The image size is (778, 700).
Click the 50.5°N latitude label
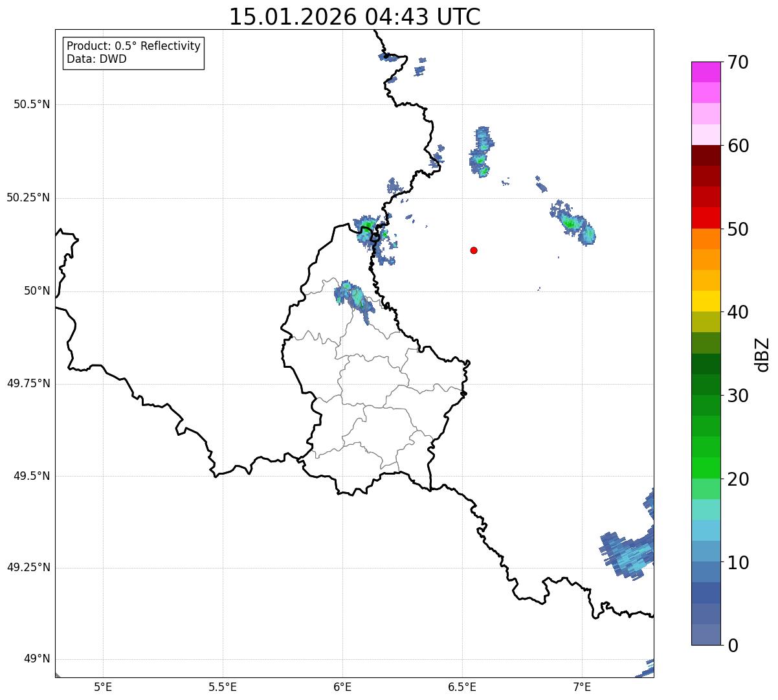(32, 104)
